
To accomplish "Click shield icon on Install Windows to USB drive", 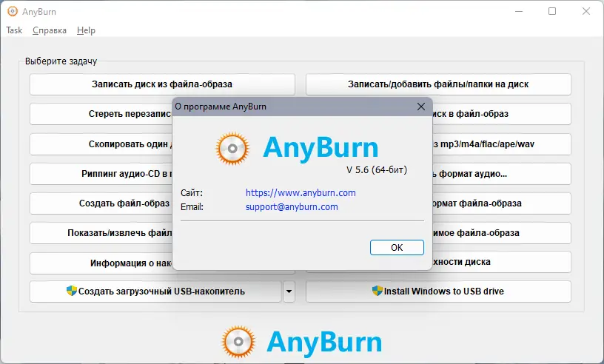I will (x=377, y=291).
